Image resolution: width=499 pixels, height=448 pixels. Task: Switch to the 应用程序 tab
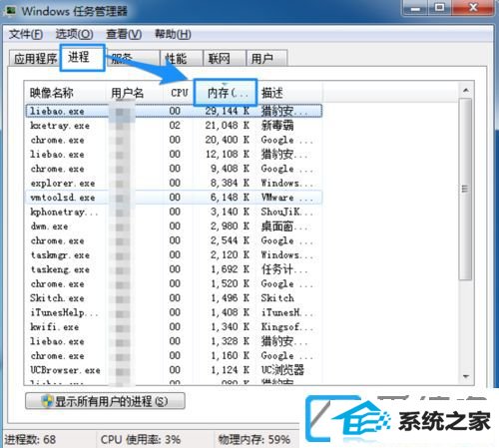pyautogui.click(x=35, y=59)
